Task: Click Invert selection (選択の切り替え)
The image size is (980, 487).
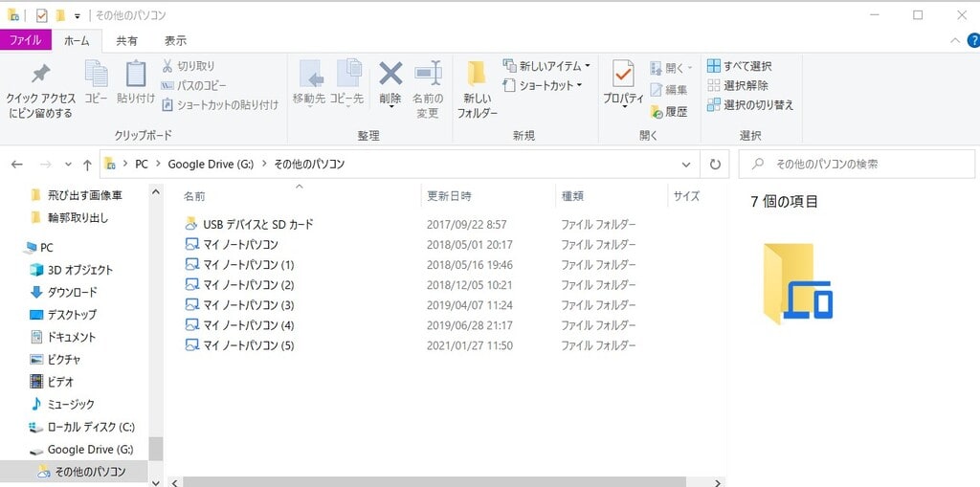Action: 750,105
